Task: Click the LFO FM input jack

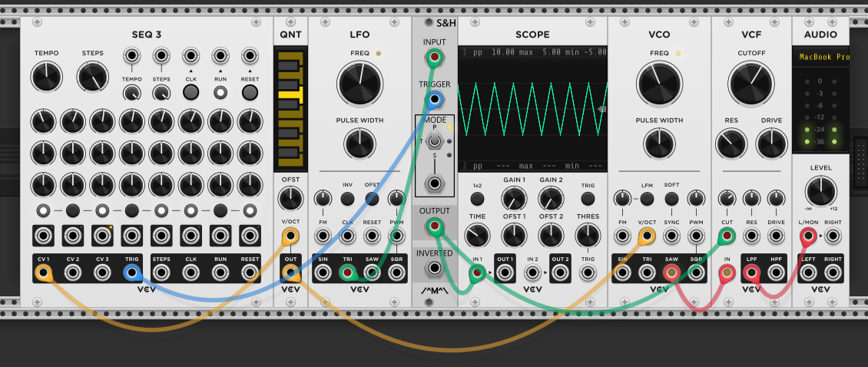Action: tap(323, 237)
